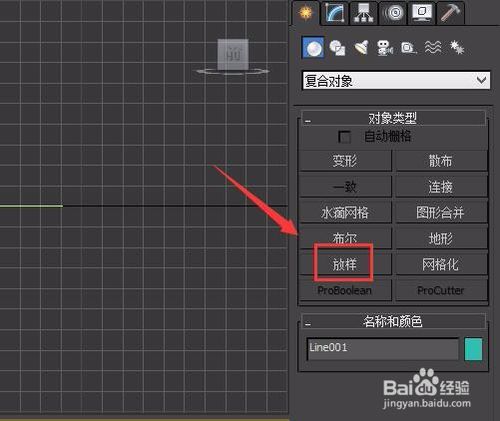Click the 一致 button
Image resolution: width=500 pixels, height=421 pixels.
click(345, 187)
